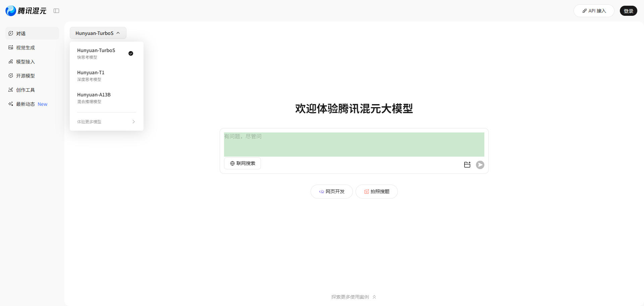Toggle the 联网搜索 web search button
The image size is (644, 306).
[243, 163]
